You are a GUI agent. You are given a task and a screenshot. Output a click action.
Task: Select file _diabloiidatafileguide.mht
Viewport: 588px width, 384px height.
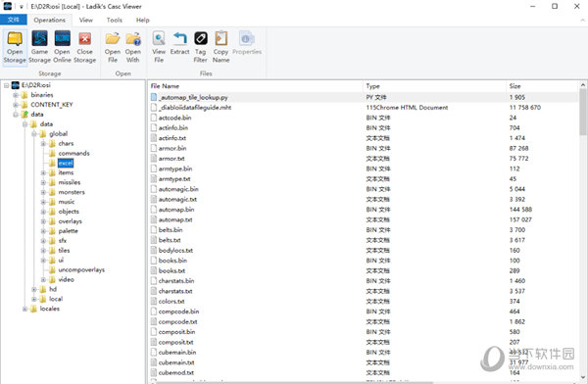[x=195, y=108]
